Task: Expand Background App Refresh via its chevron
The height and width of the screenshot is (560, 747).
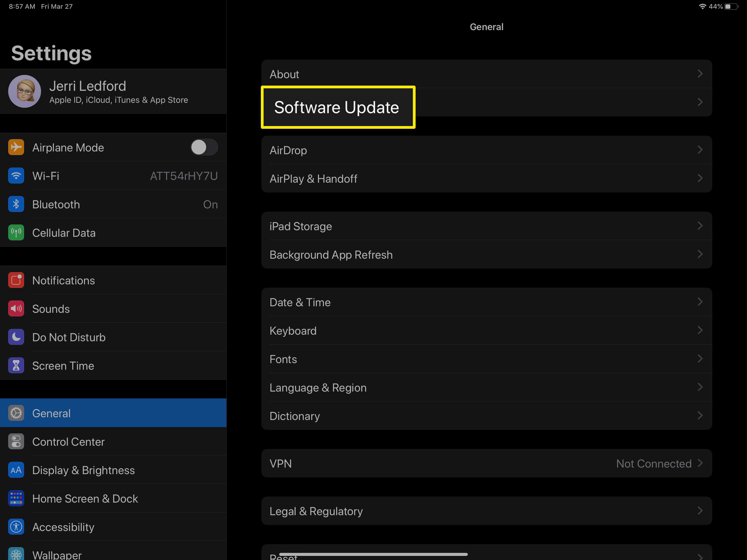Action: point(700,254)
